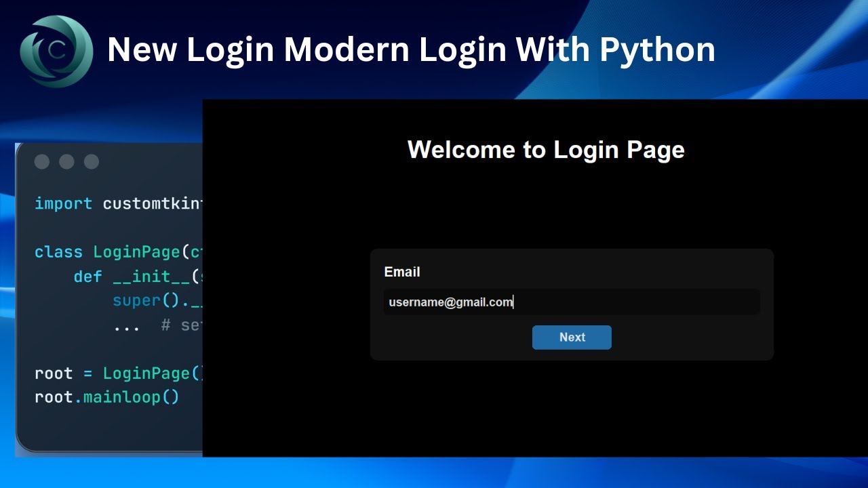Click the "New Login Modern Login With Python" title

411,49
